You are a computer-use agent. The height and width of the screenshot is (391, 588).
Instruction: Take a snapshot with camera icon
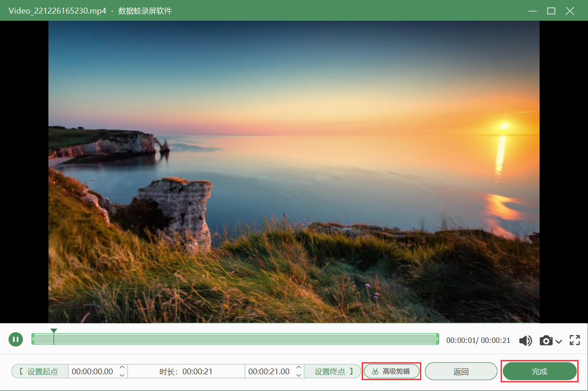(546, 340)
